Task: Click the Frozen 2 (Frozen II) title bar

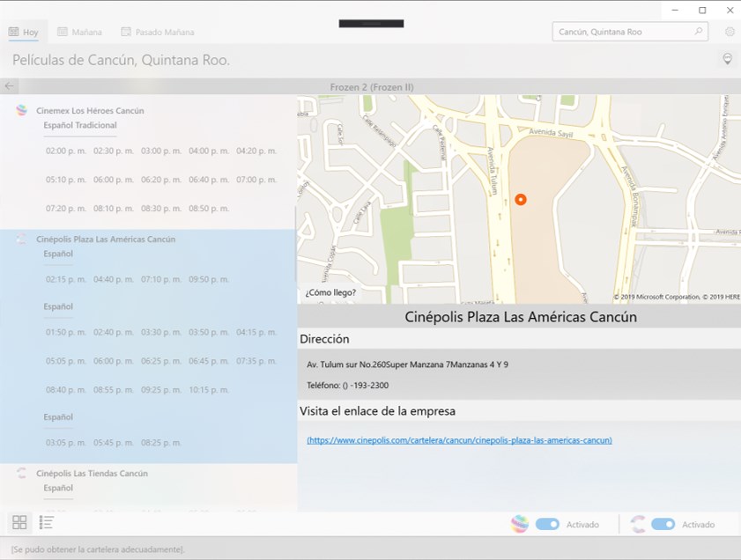Action: point(372,87)
